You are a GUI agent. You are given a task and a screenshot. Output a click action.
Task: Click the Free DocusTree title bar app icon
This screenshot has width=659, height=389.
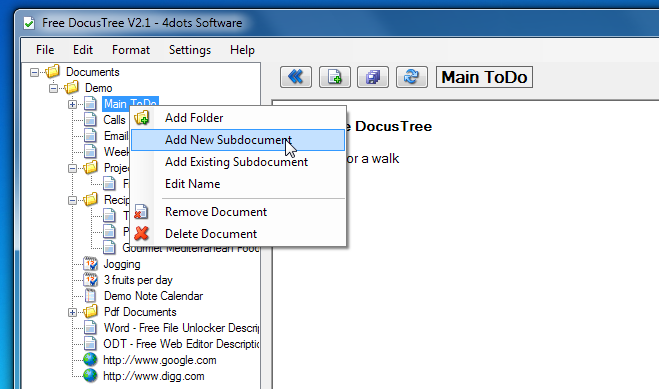click(29, 23)
